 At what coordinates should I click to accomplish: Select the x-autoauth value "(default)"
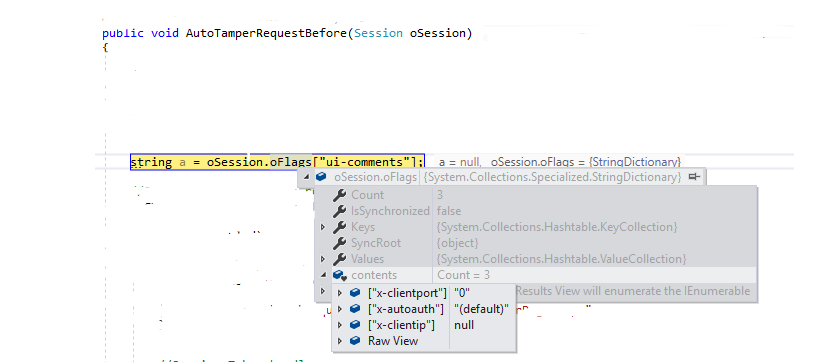click(482, 309)
